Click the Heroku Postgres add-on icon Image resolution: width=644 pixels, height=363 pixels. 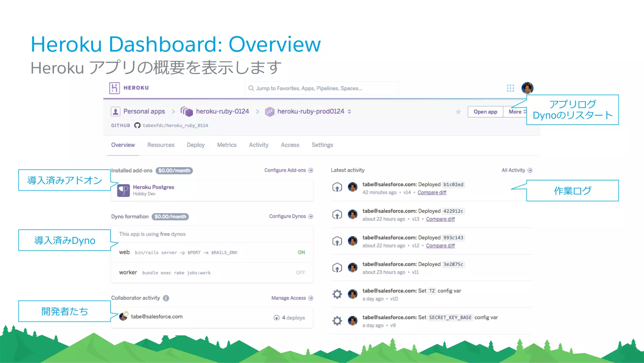(123, 190)
